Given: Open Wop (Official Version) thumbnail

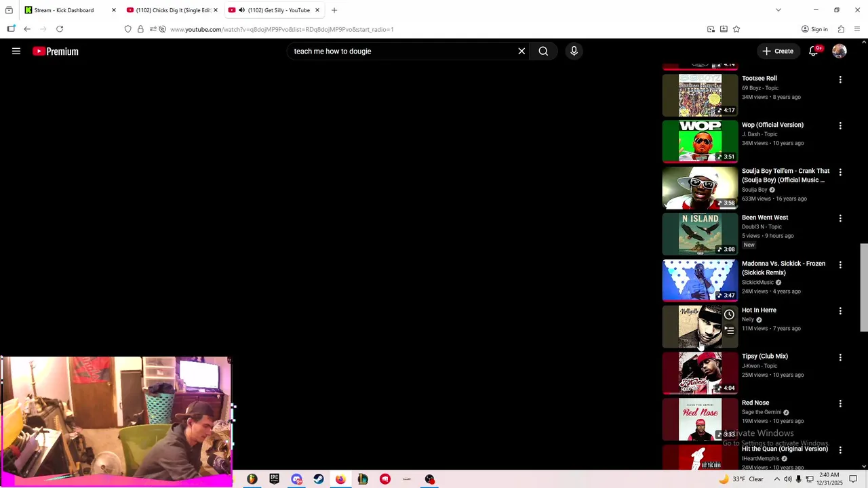Looking at the screenshot, I should tap(700, 141).
